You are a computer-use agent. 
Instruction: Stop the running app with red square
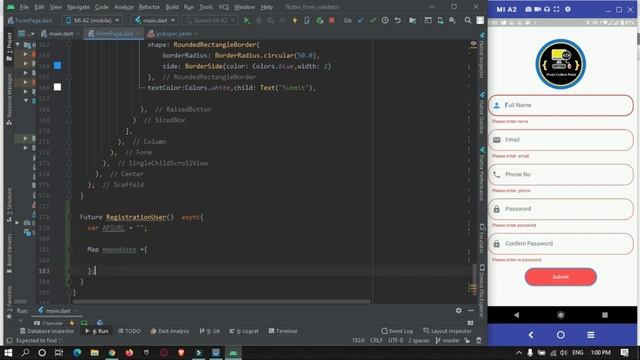[x=332, y=20]
